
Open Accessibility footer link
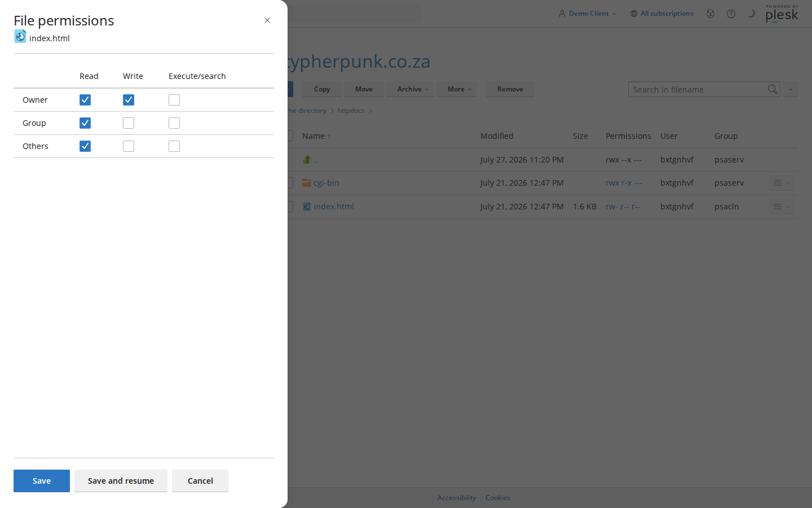[457, 498]
